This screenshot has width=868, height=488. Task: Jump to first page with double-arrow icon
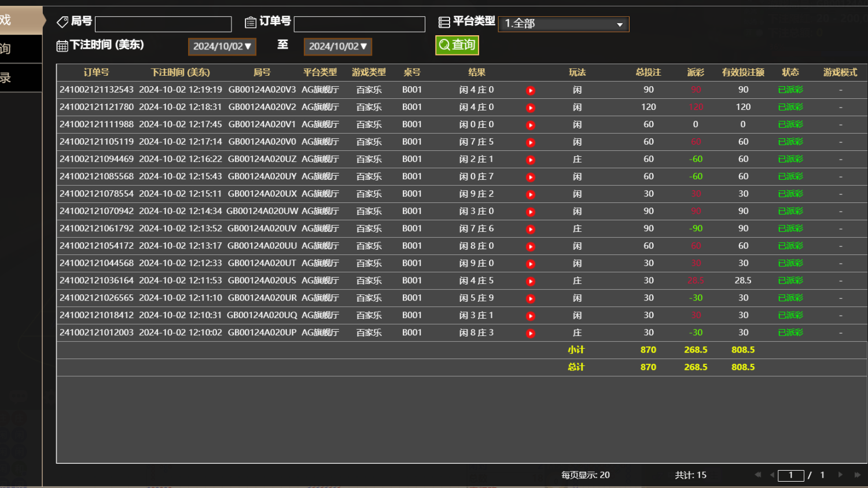point(758,475)
